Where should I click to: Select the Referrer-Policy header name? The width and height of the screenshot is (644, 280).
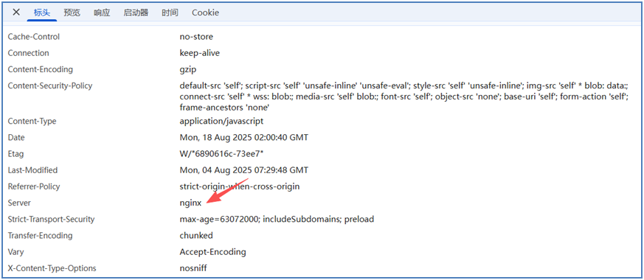tap(34, 186)
